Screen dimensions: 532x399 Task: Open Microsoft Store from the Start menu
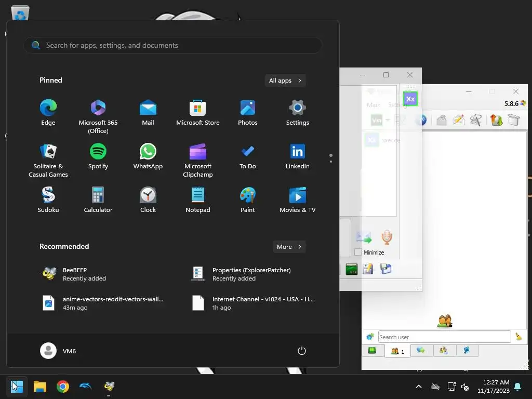pos(198,113)
